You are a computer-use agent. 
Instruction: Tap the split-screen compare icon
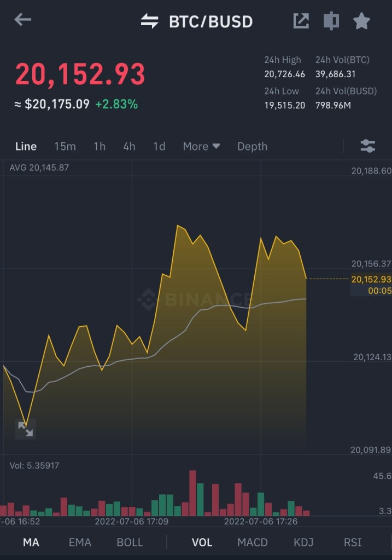pos(331,21)
